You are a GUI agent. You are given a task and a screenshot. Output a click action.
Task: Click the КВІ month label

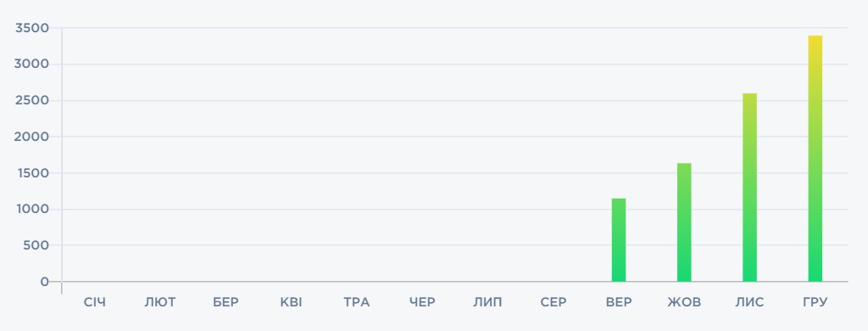click(292, 302)
